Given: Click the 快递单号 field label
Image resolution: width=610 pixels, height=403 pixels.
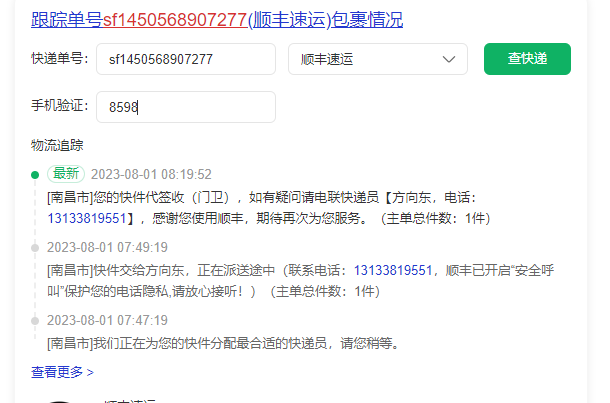Looking at the screenshot, I should click(x=60, y=59).
